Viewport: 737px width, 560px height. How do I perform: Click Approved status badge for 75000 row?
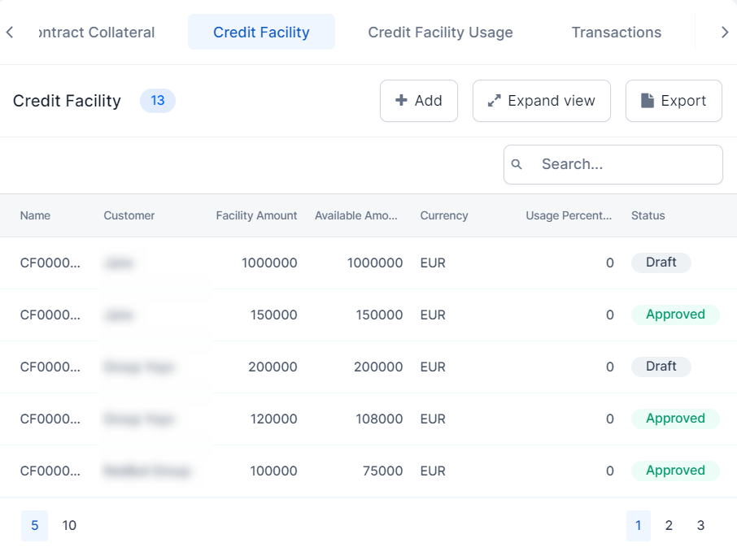click(x=675, y=471)
